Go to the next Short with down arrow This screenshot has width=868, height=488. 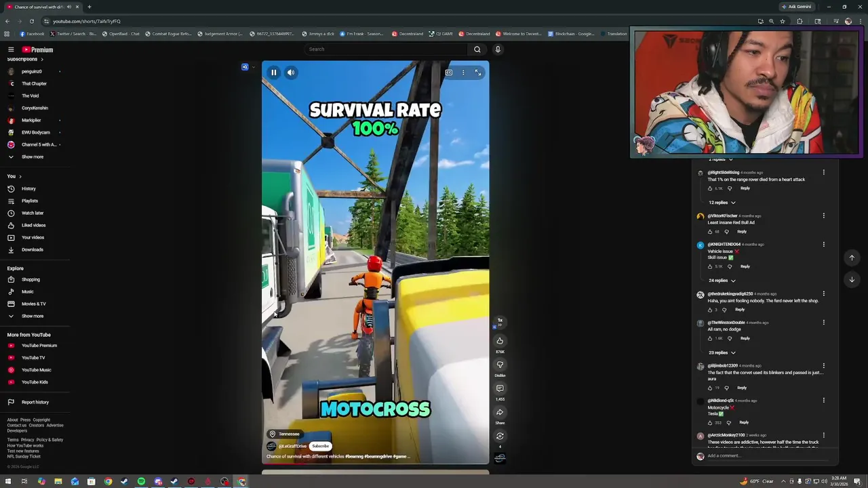coord(852,279)
